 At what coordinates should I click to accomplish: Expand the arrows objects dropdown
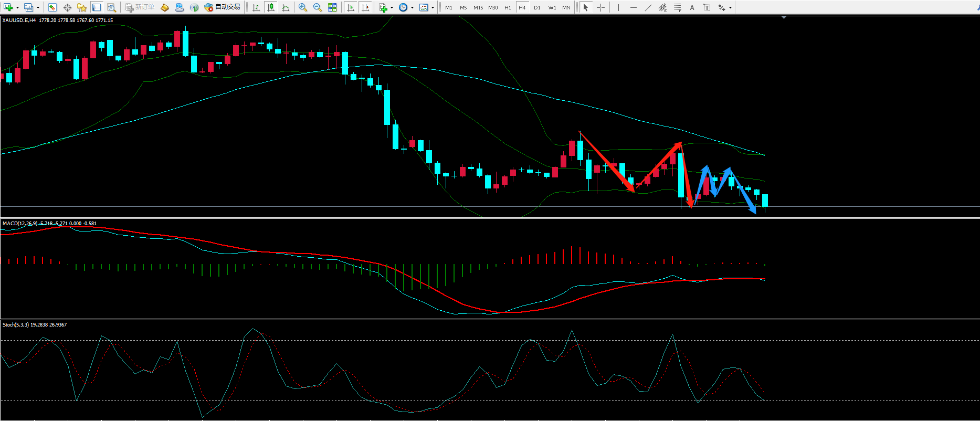pos(730,7)
